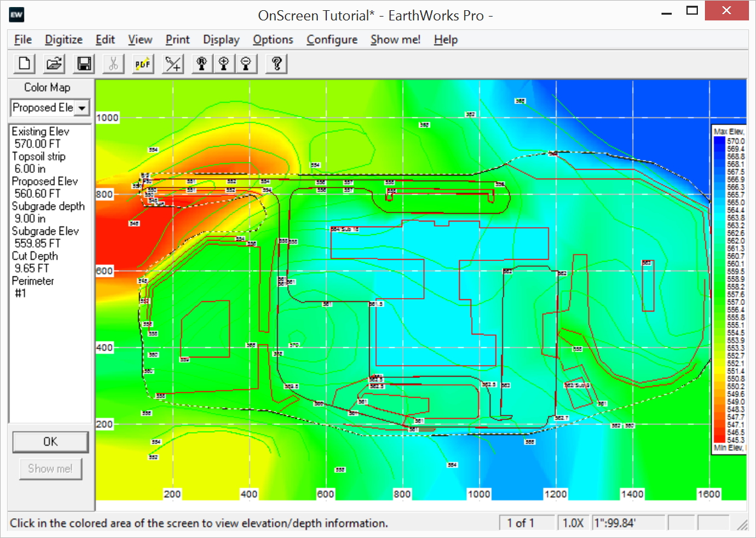Create a new file with the blank page icon

[24, 64]
